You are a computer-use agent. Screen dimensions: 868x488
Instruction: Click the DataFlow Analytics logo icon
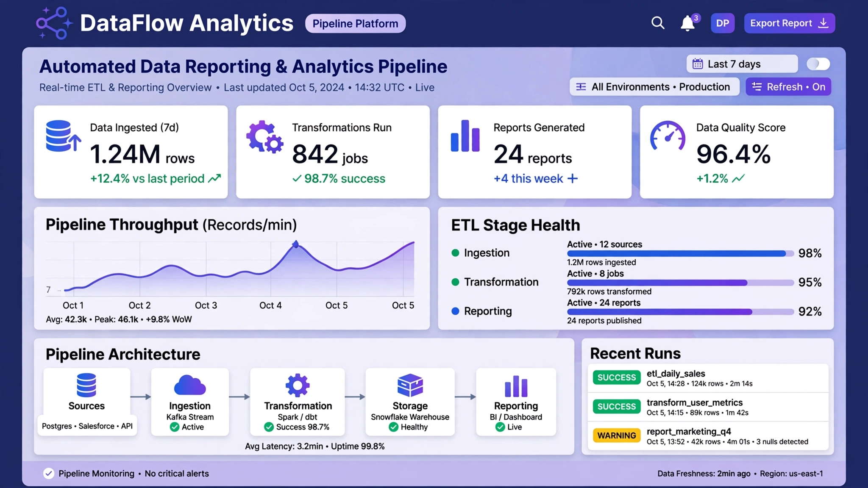54,23
